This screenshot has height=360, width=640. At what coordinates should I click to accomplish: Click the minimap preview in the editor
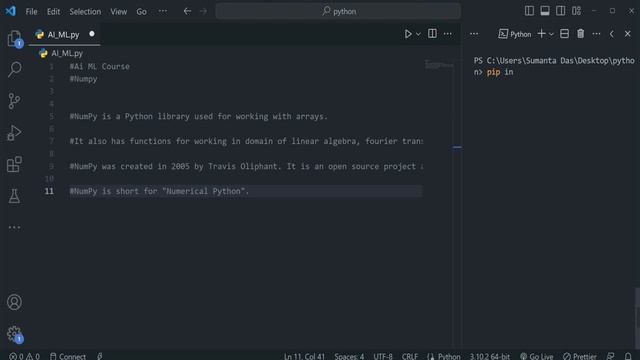point(439,64)
